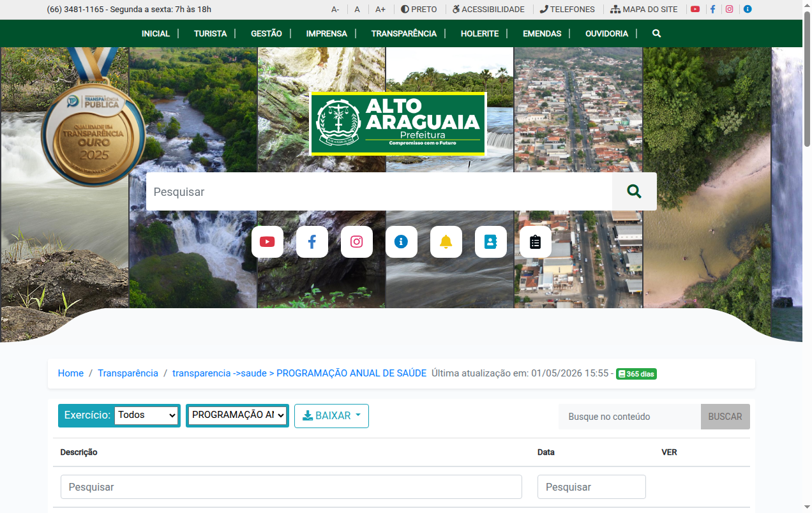Click VER column header

click(x=669, y=452)
